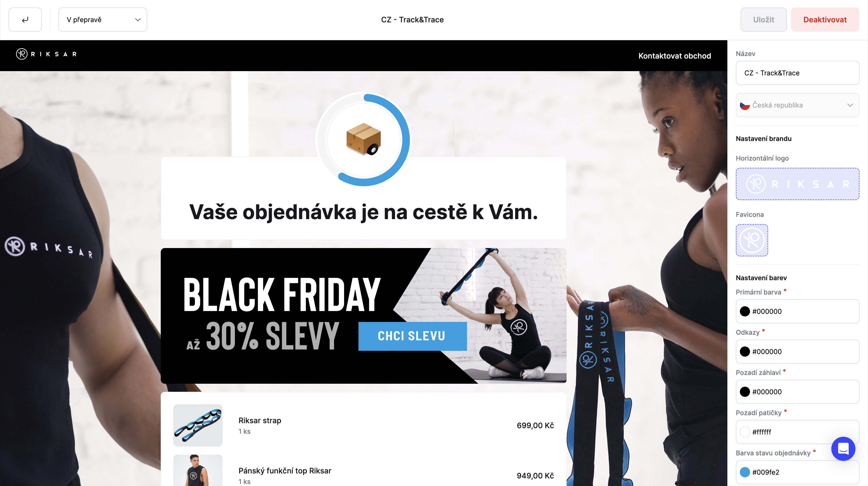Screen dimensions: 868x486
Task: Click the Deaktivovat button
Action: tap(825, 20)
